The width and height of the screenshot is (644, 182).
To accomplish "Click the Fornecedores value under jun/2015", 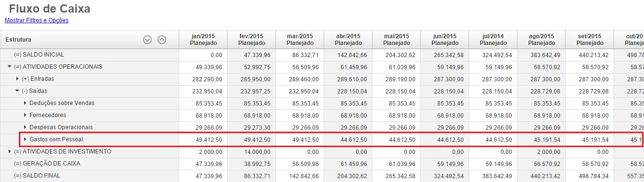I will [x=450, y=115].
